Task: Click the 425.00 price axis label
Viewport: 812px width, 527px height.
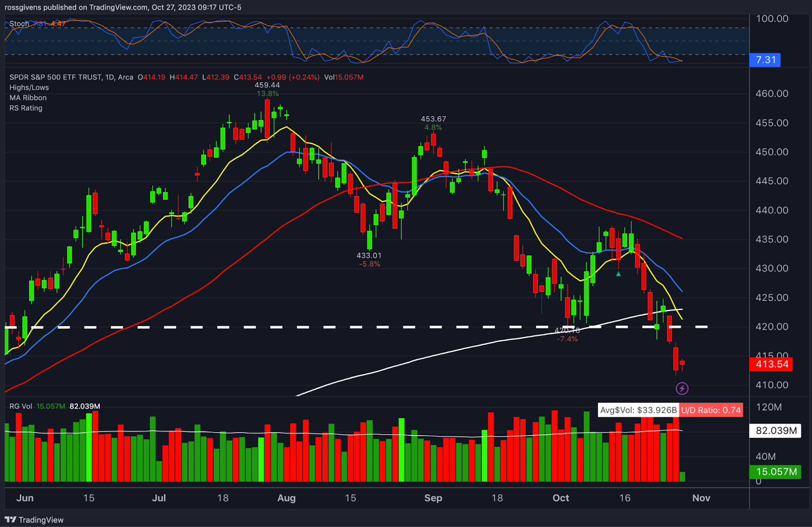Action: [x=772, y=298]
